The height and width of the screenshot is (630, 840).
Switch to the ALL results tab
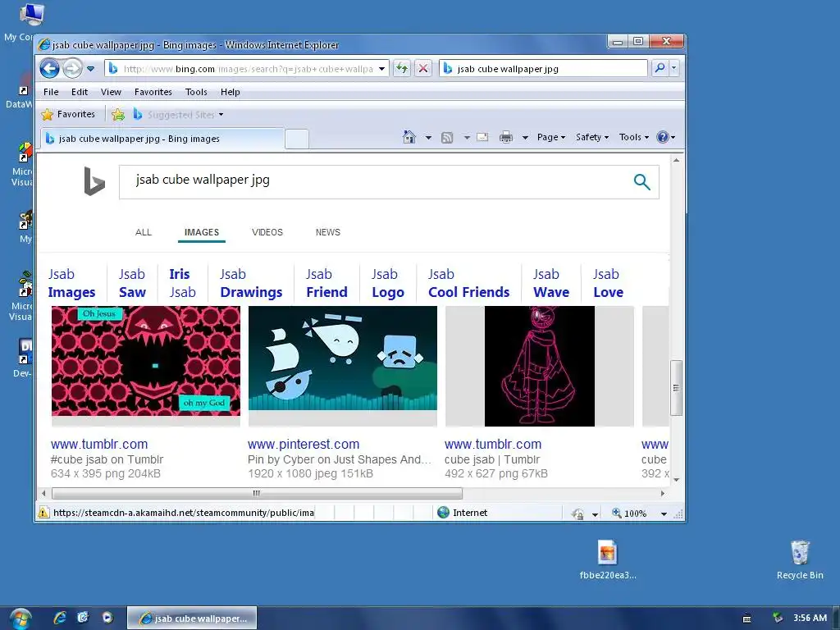pyautogui.click(x=144, y=232)
